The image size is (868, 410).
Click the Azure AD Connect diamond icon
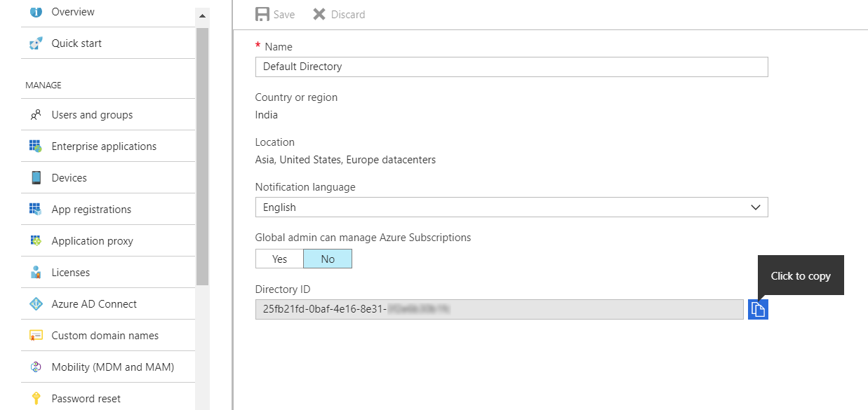click(36, 304)
